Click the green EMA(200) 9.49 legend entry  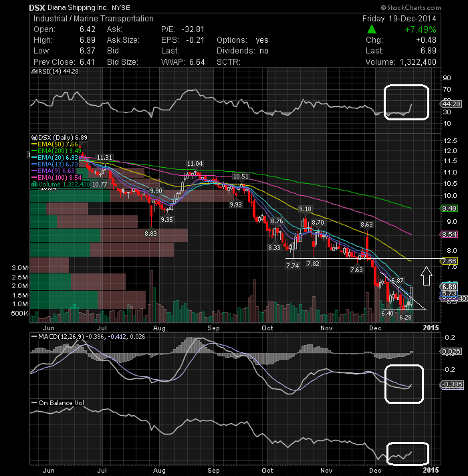point(56,151)
